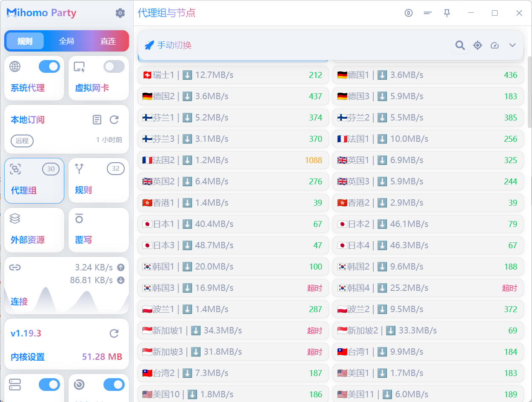Pin the window with the pushpin icon
This screenshot has height=402, width=532.
tap(447, 13)
